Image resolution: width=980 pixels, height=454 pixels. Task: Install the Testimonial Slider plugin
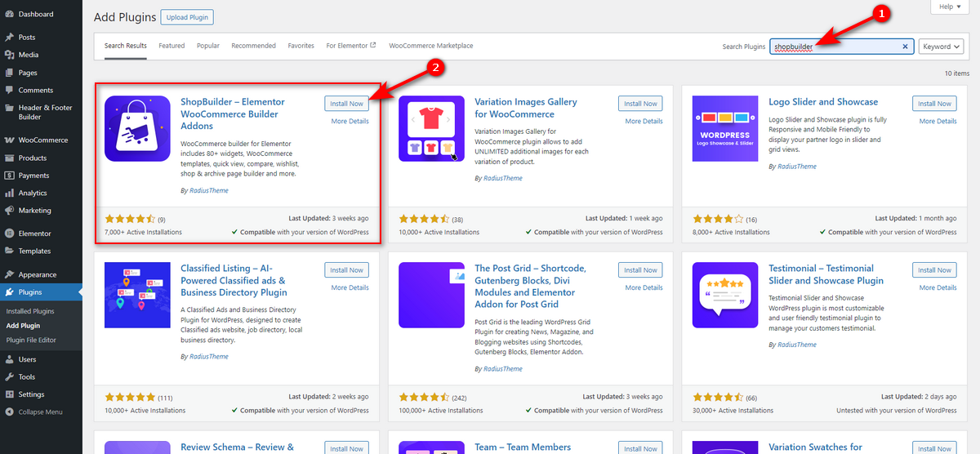(934, 270)
